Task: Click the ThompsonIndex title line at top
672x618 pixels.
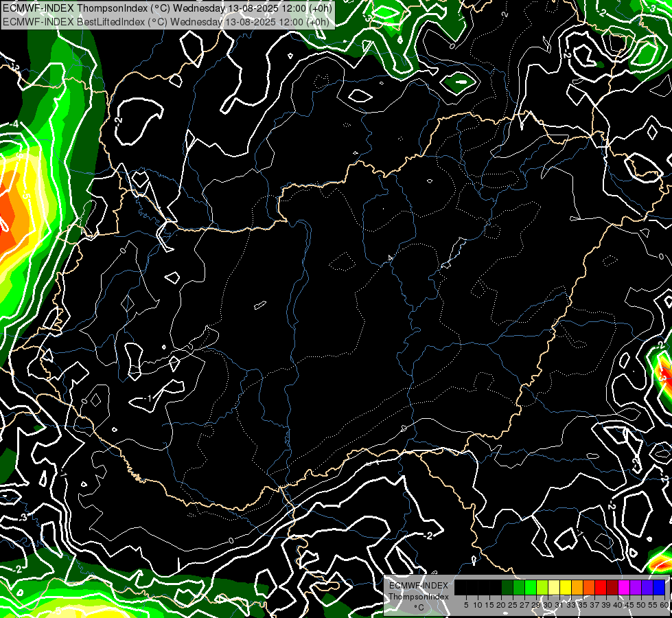Action: coord(166,8)
